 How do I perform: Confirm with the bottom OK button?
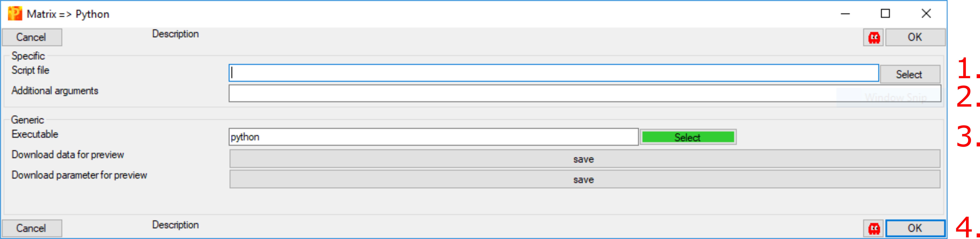(915, 228)
